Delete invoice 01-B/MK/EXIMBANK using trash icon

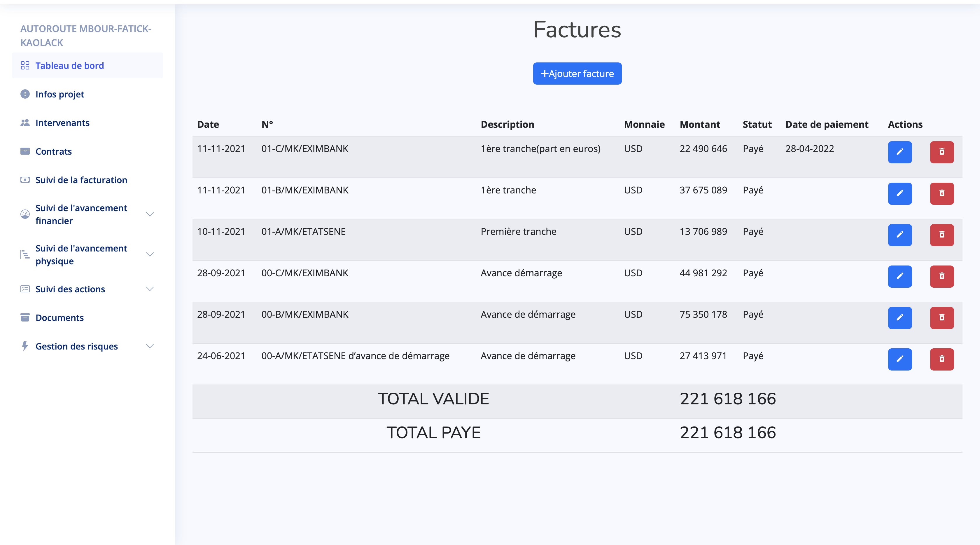942,193
